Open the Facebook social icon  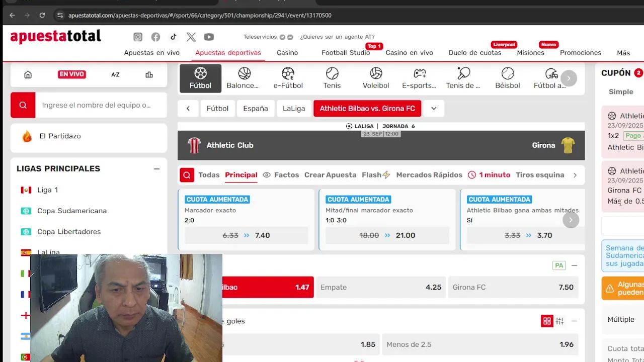point(155,37)
